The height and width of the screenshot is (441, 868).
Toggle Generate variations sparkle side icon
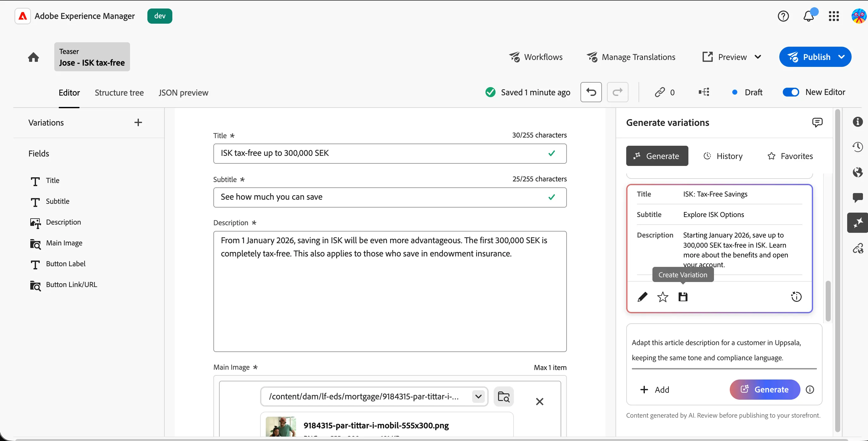(x=858, y=222)
